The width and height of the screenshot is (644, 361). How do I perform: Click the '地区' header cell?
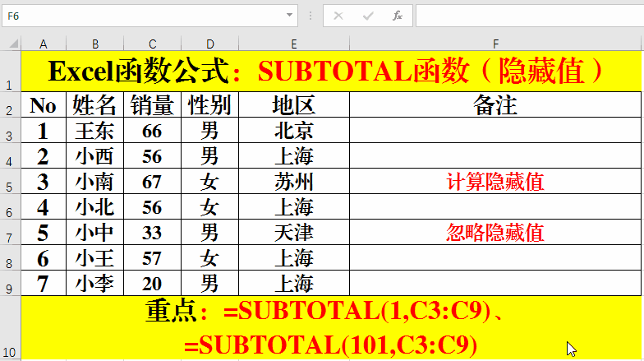[294, 104]
